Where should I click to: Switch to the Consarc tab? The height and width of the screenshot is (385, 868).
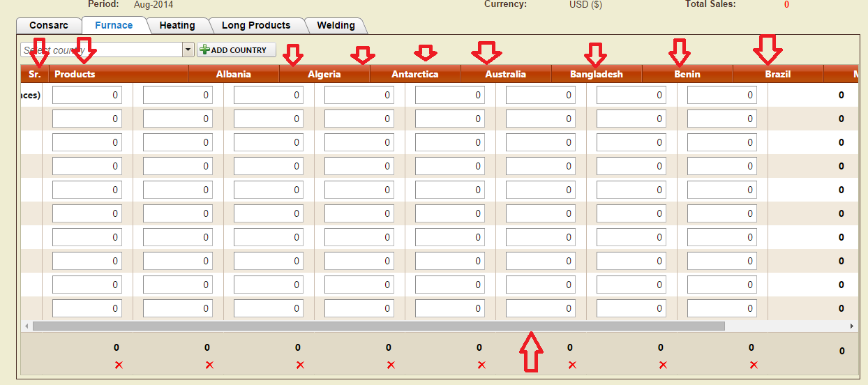[49, 26]
